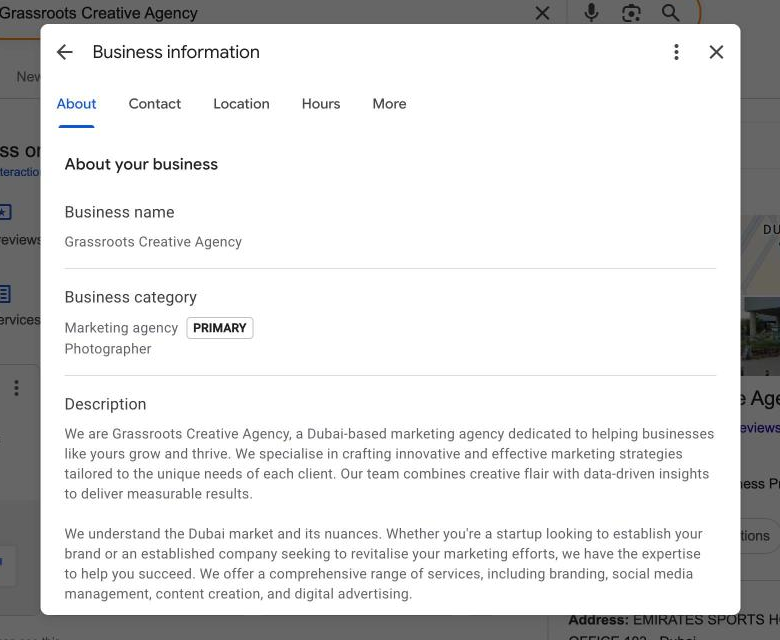The image size is (780, 640).
Task: Click the Address line in background panel
Action: click(674, 620)
